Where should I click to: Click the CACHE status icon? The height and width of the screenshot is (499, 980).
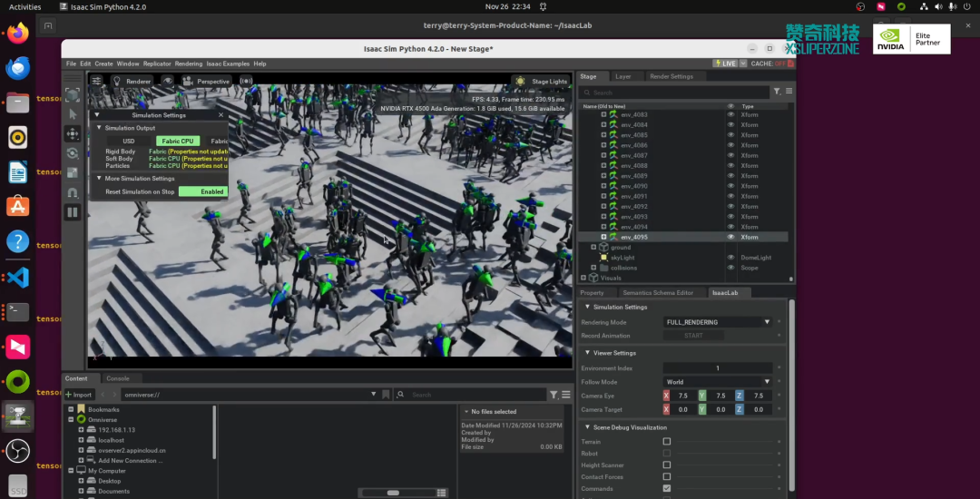point(790,64)
